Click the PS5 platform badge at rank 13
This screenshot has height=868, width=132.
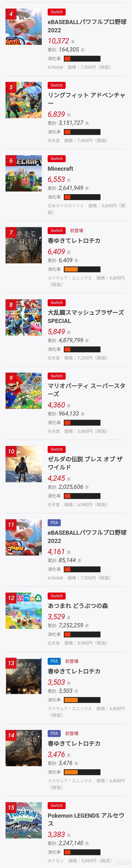54,661
